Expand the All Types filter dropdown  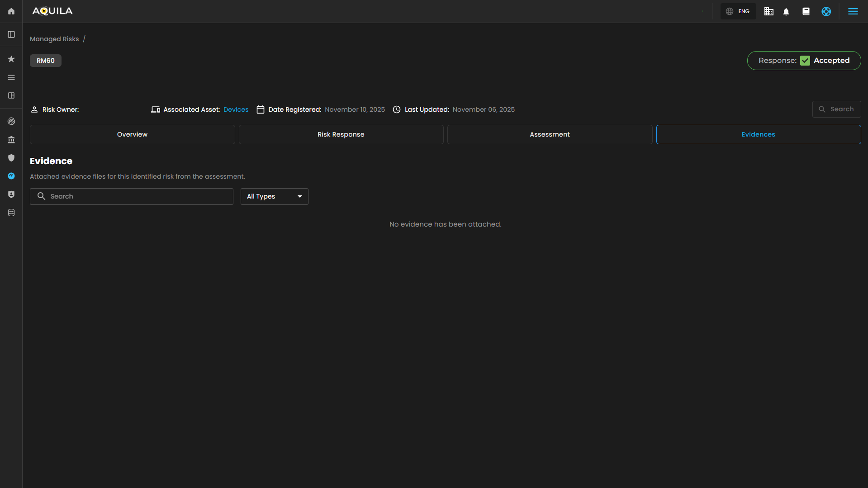[274, 196]
